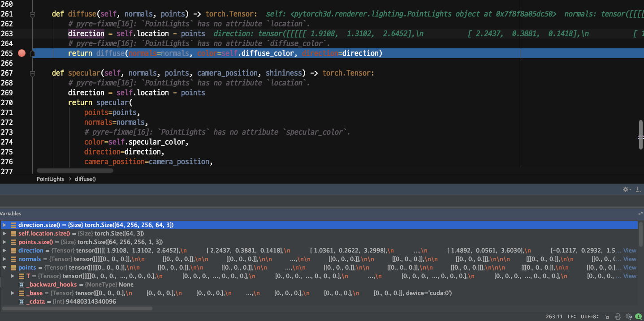Expand the normals tensor variable

4,259
